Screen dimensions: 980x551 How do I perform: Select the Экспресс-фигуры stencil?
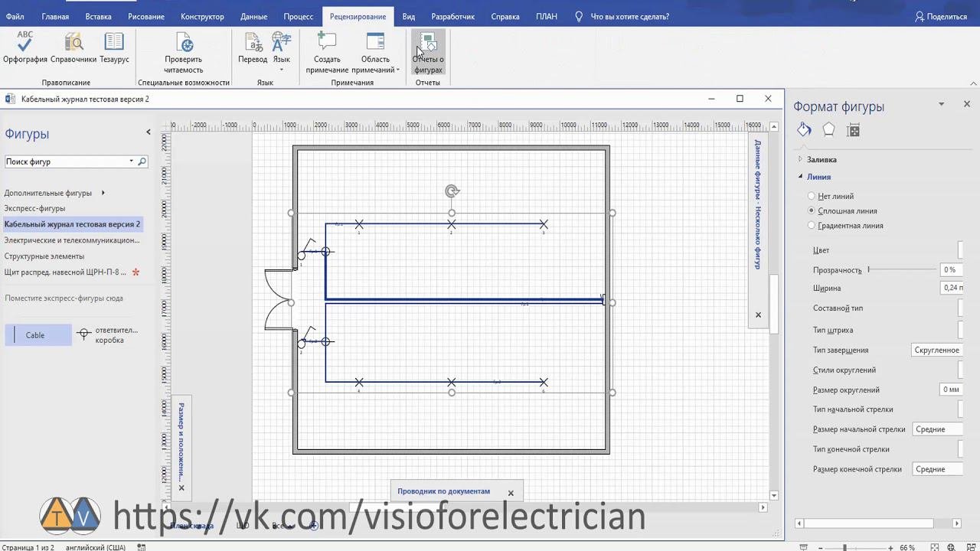tap(34, 208)
